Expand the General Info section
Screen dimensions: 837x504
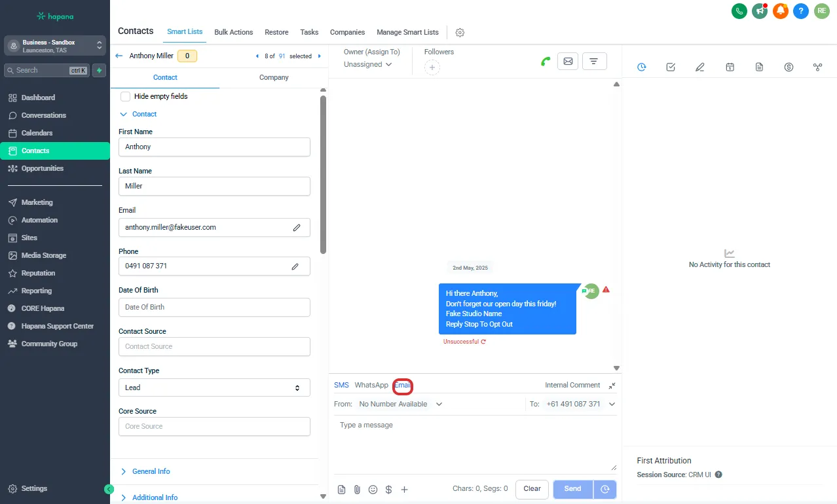[x=151, y=471]
